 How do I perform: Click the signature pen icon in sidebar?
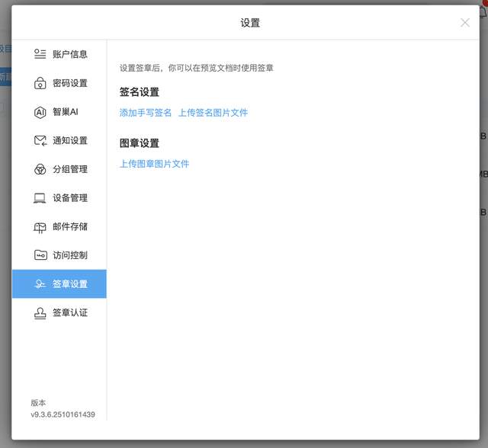(40, 284)
